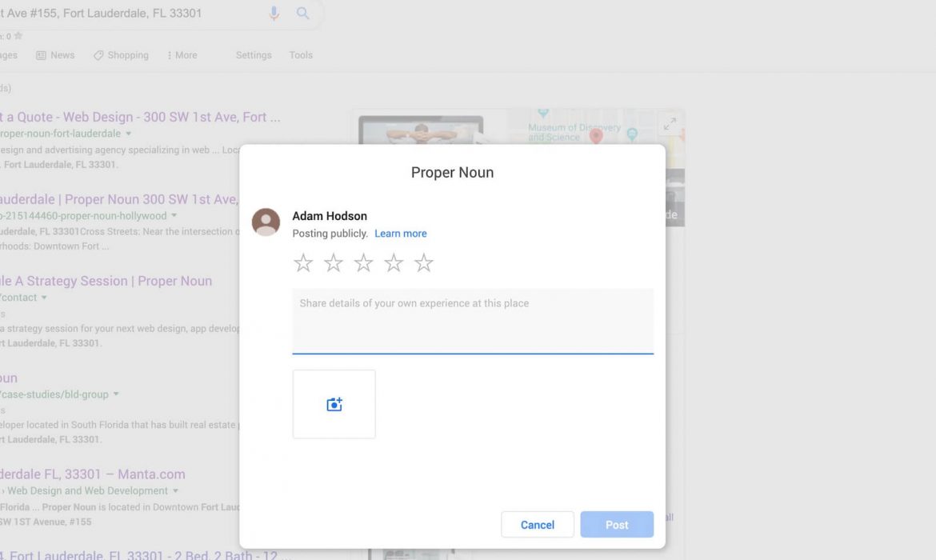Viewport: 936px width, 560px height.
Task: Click the red map location pin
Action: [x=596, y=136]
